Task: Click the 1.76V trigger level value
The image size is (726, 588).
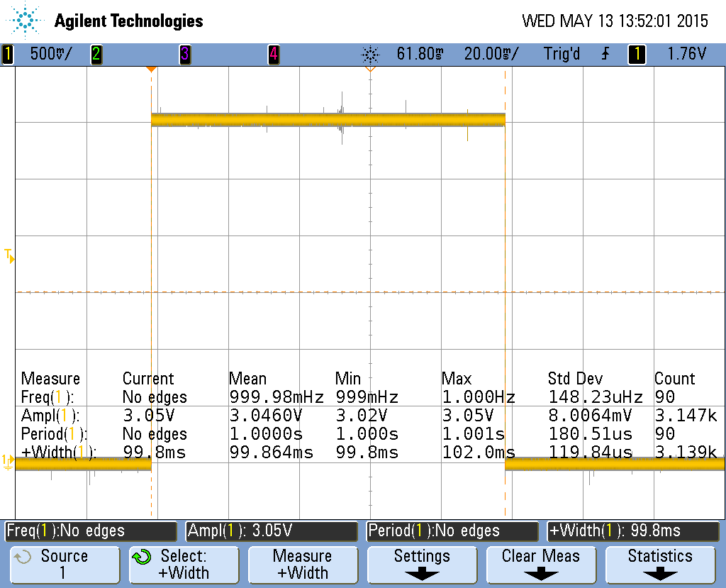Action: [x=686, y=54]
